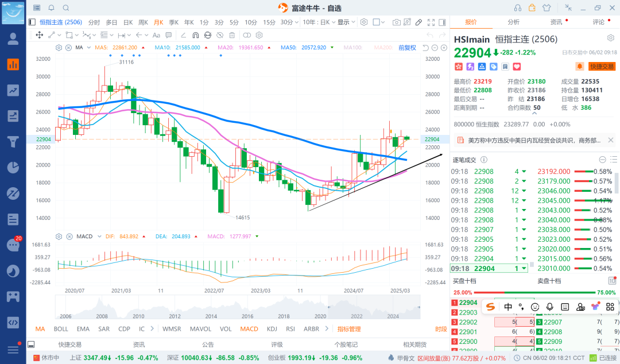
Task: Toggle the 时段 session button
Action: (x=441, y=329)
